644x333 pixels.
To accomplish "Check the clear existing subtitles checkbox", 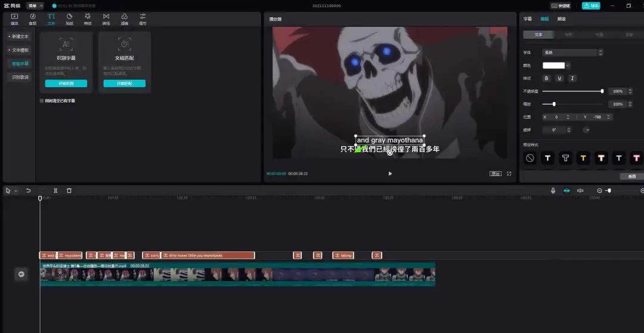I will tap(42, 101).
